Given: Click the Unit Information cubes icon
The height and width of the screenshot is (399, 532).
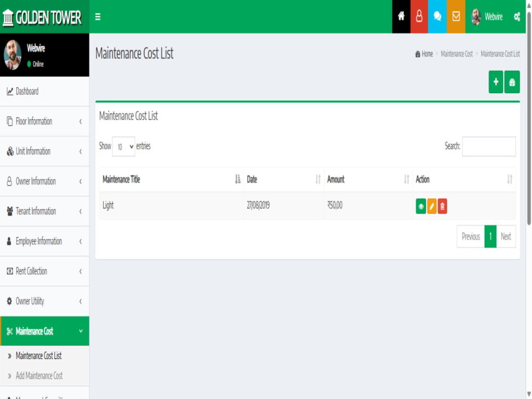Looking at the screenshot, I should pyautogui.click(x=10, y=151).
